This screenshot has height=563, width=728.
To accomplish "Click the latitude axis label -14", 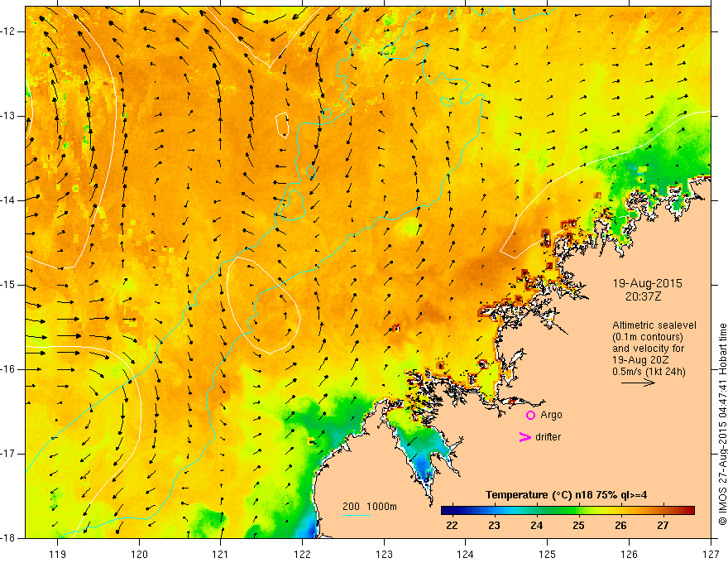I will coord(8,200).
